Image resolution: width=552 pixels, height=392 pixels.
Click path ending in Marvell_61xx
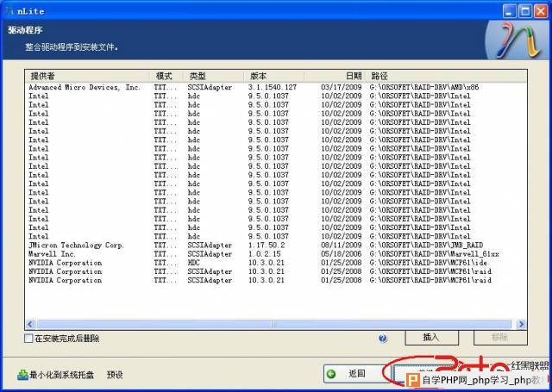pos(434,254)
